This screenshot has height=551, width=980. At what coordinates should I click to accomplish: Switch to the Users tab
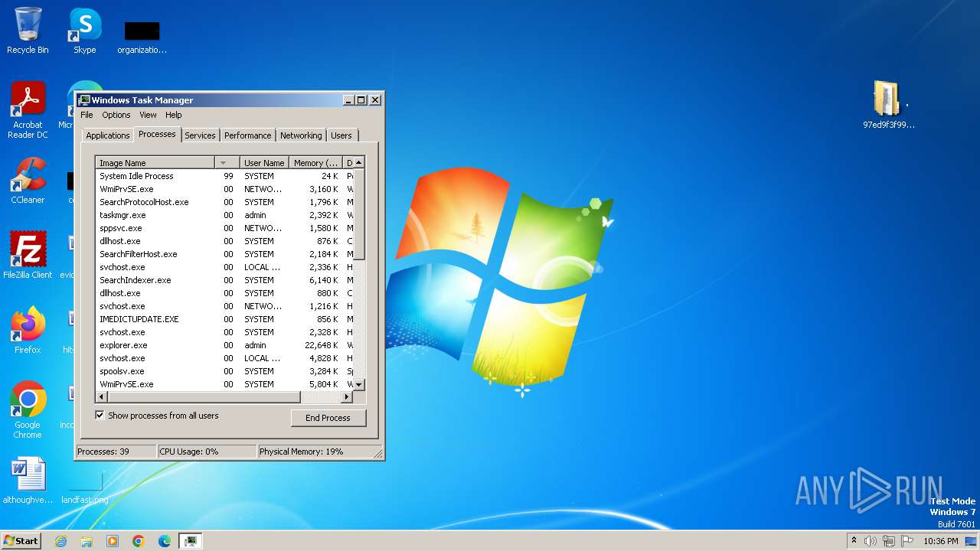coord(341,135)
